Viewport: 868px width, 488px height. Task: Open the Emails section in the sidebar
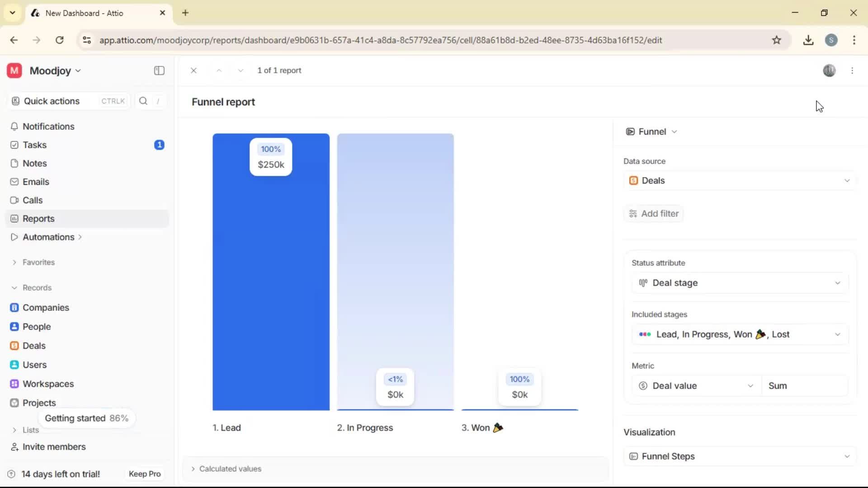pyautogui.click(x=36, y=182)
